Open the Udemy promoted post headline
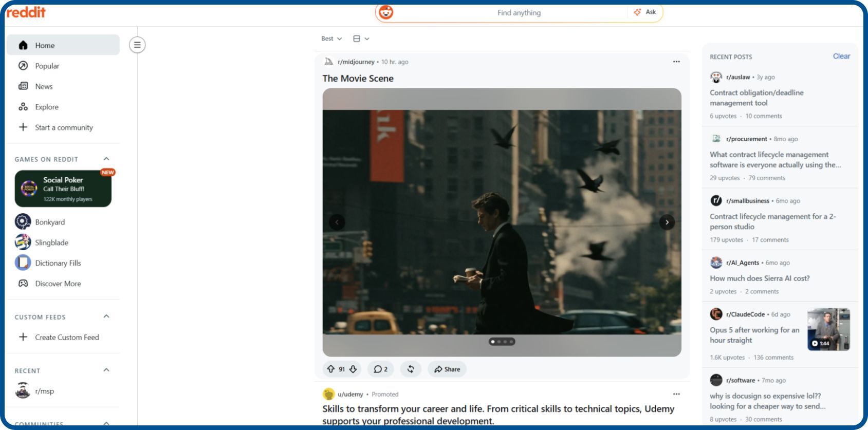Screen dimensions: 868x430 coord(498,415)
